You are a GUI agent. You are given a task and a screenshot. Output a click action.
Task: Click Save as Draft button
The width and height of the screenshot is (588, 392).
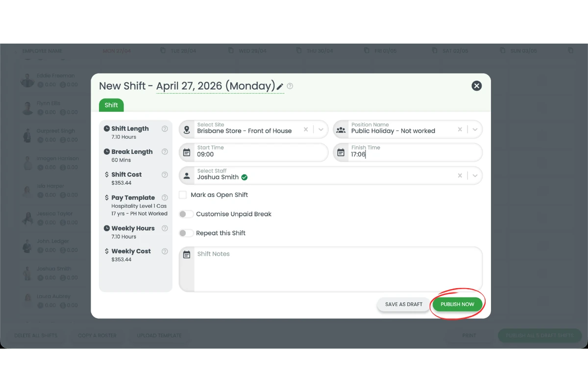404,304
